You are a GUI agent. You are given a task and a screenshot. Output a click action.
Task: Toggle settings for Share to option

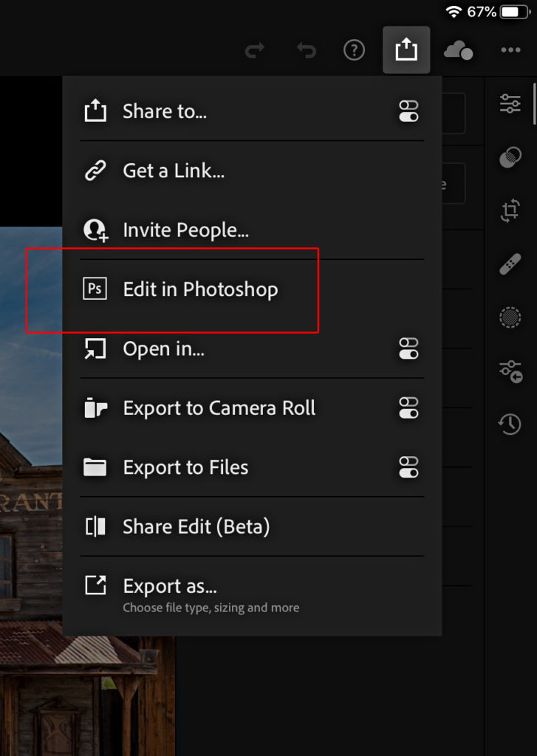point(408,111)
